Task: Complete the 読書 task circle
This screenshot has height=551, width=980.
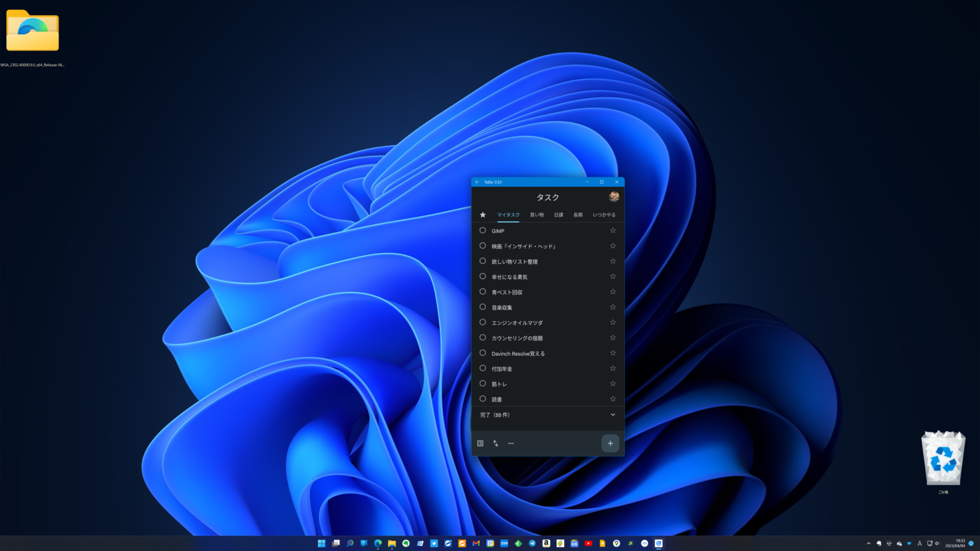Action: click(482, 399)
